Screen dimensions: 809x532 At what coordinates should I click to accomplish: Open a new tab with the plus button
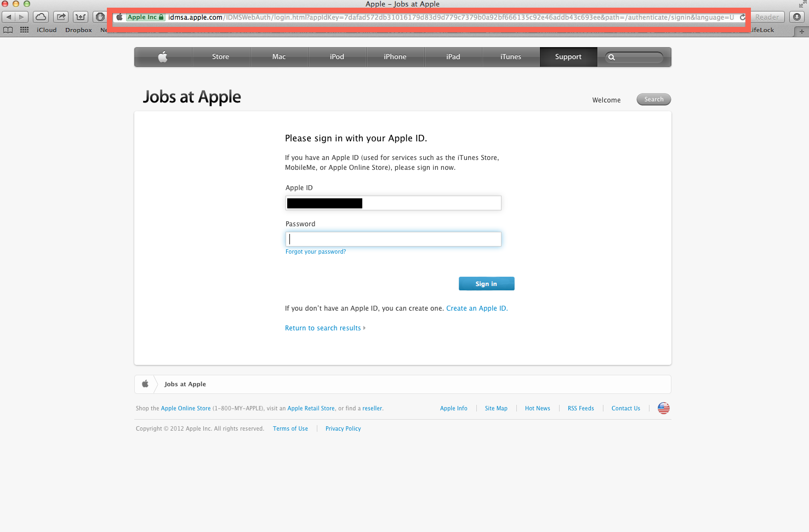[801, 31]
